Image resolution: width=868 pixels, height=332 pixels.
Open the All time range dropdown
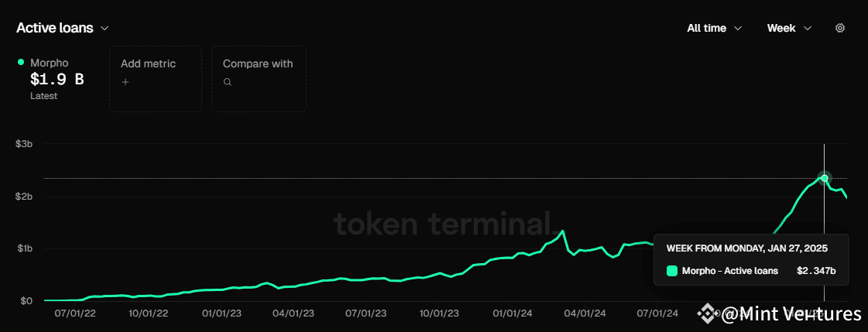pyautogui.click(x=714, y=28)
